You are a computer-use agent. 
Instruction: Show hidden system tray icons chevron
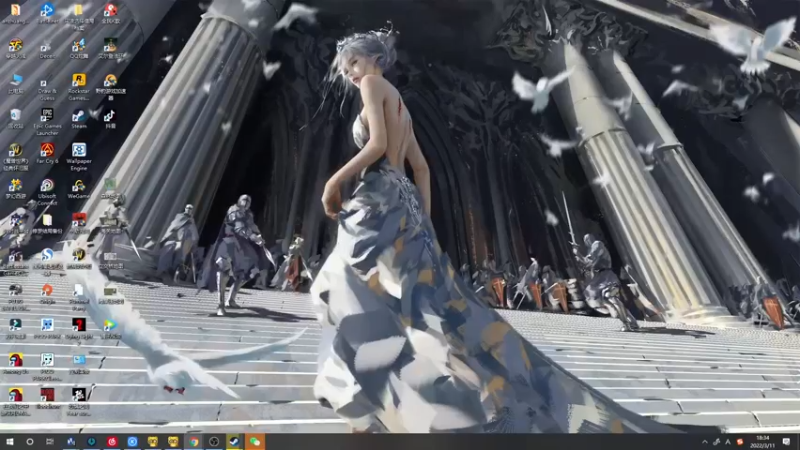coord(705,442)
